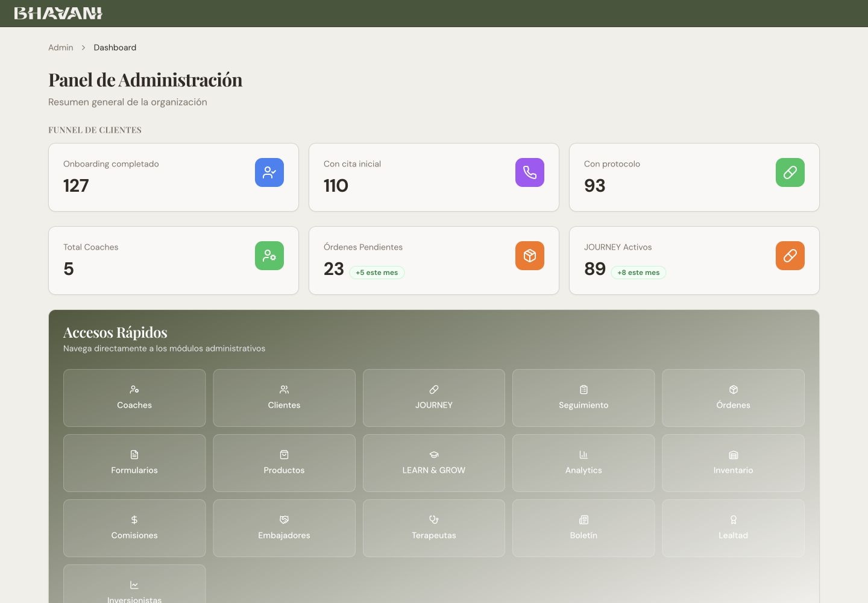
Task: Open the Con cita inicial value 110
Action: pyautogui.click(x=336, y=186)
